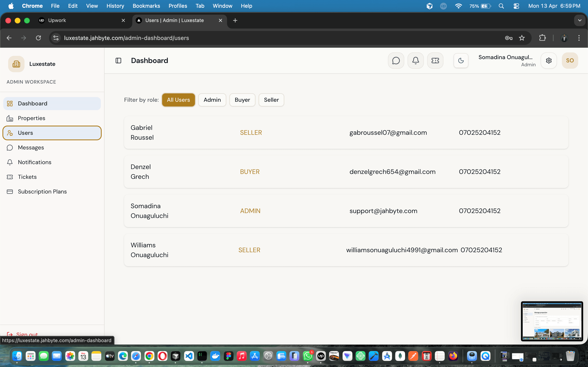Click the Luxestate building logo icon

point(16,64)
